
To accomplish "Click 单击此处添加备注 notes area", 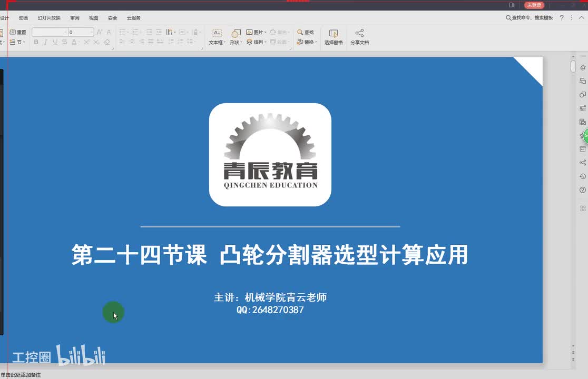I will point(21,375).
